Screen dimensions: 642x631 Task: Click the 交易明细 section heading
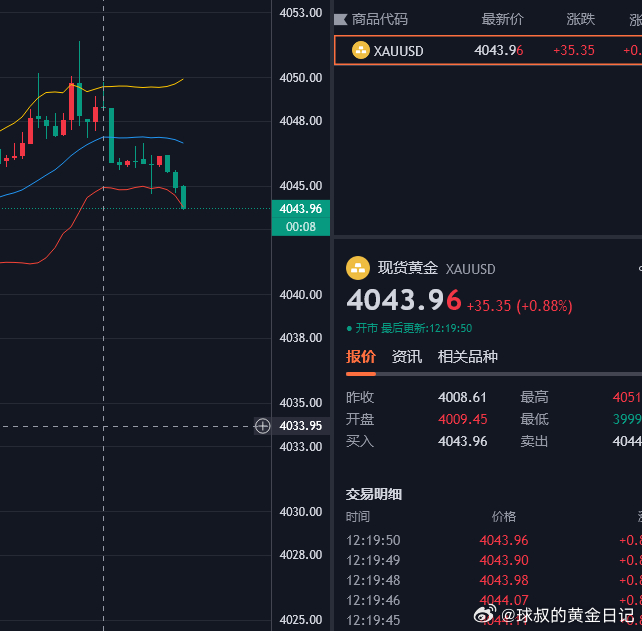(374, 494)
